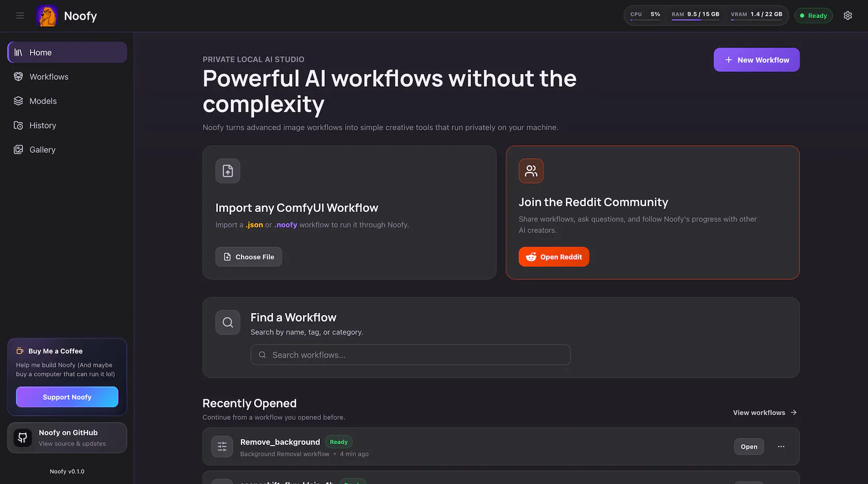The height and width of the screenshot is (484, 868).
Task: Open the Gallery section
Action: click(67, 149)
